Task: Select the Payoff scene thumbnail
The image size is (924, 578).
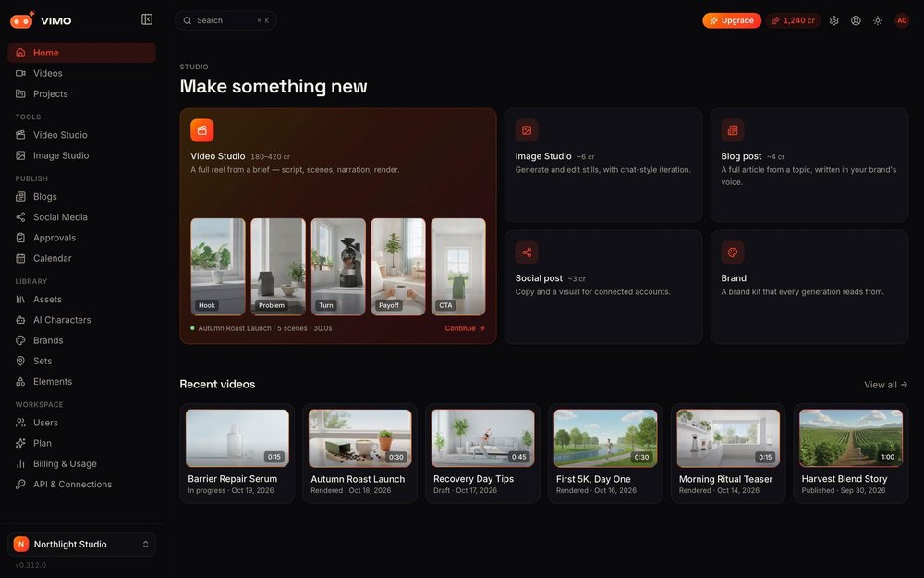Action: (398, 266)
